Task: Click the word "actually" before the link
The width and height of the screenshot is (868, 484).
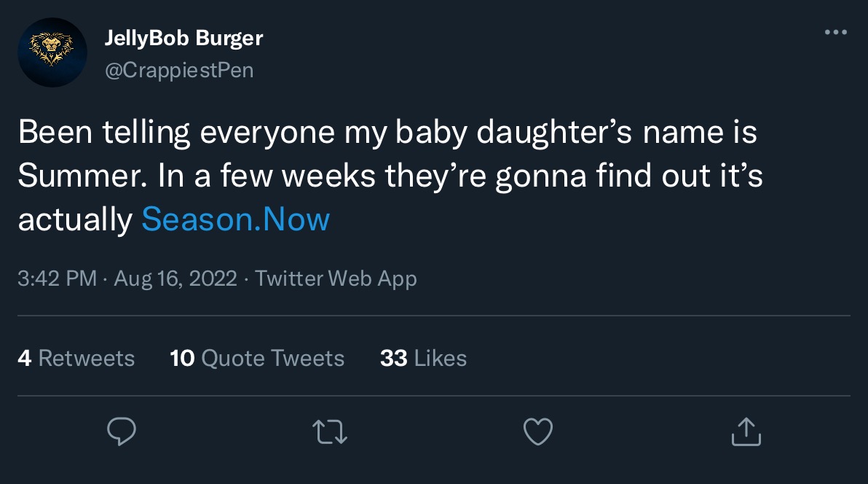Action: pyautogui.click(x=74, y=219)
